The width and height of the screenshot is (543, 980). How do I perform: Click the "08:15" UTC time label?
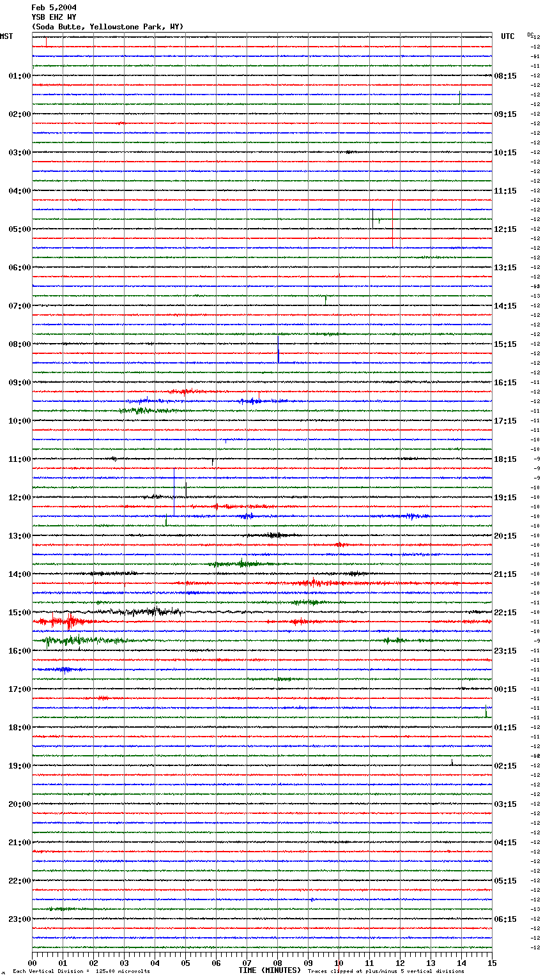click(505, 76)
